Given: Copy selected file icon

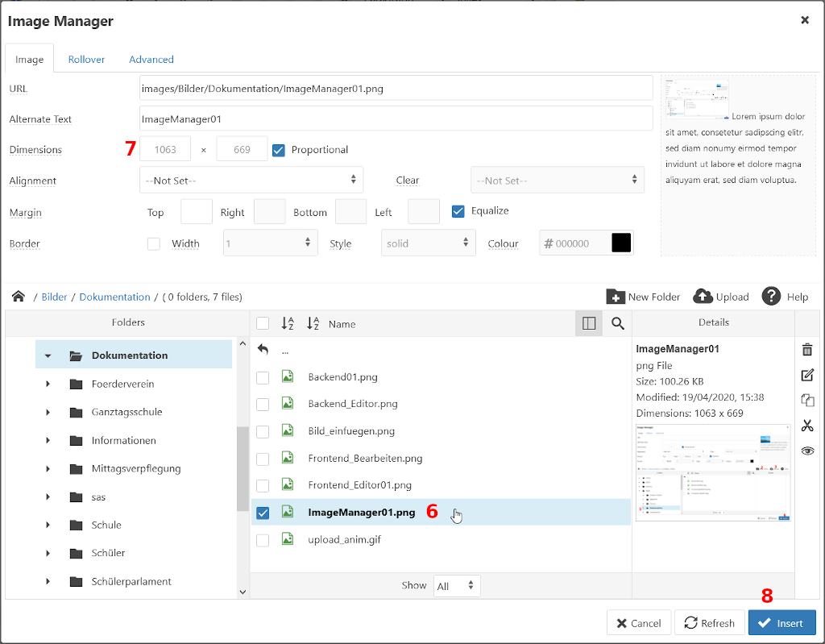Looking at the screenshot, I should (x=807, y=401).
